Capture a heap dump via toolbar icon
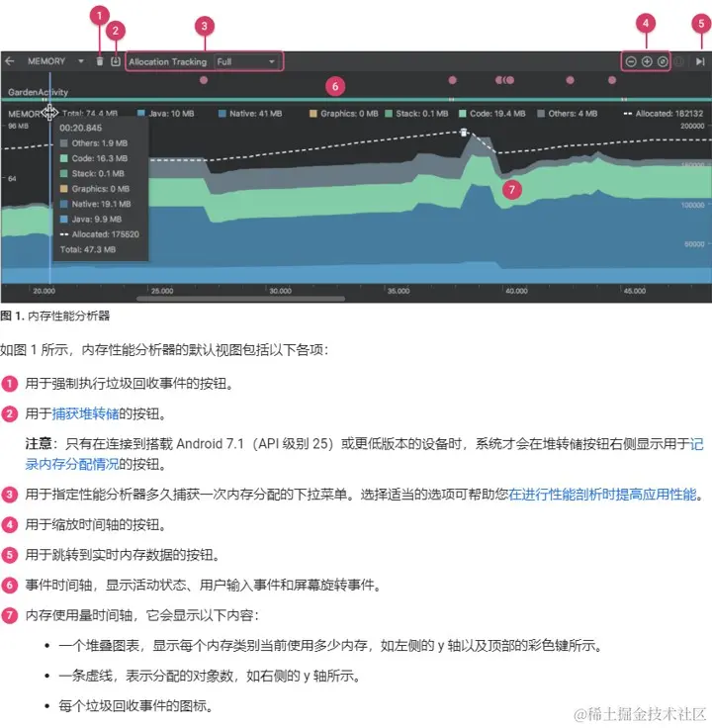 (x=116, y=61)
